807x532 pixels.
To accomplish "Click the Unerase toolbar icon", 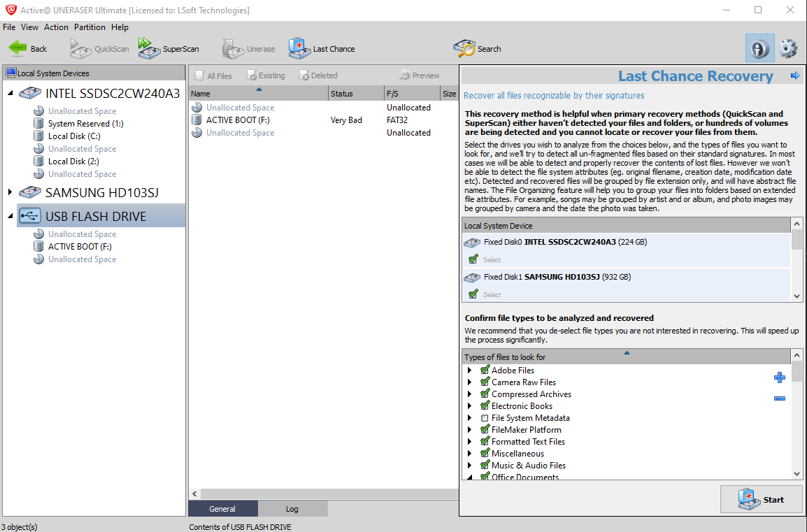I will [233, 49].
